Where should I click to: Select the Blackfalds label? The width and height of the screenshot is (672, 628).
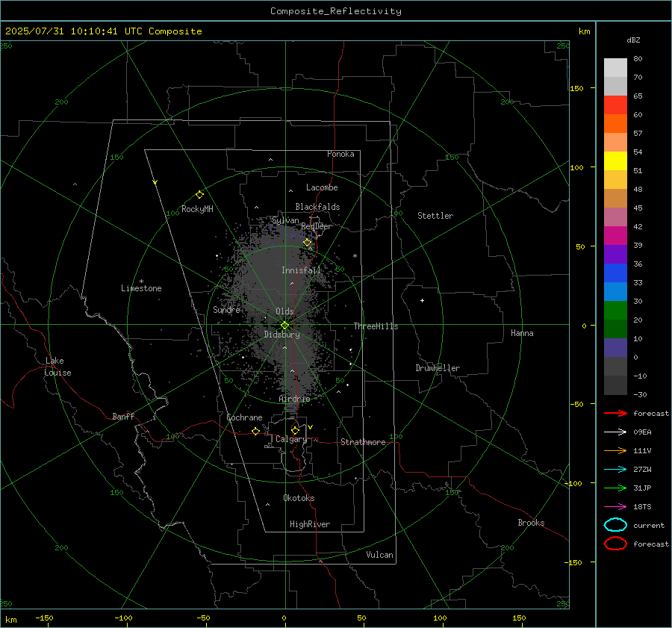317,207
